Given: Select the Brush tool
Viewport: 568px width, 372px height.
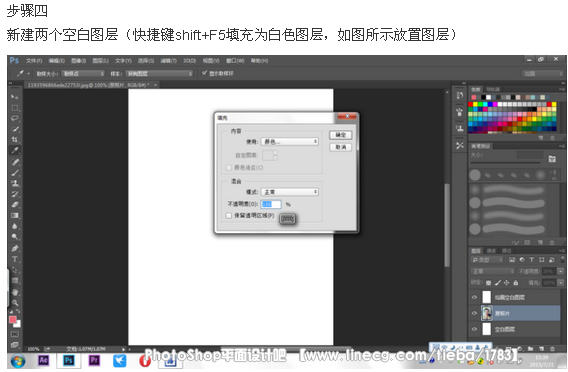Looking at the screenshot, I should tap(14, 172).
